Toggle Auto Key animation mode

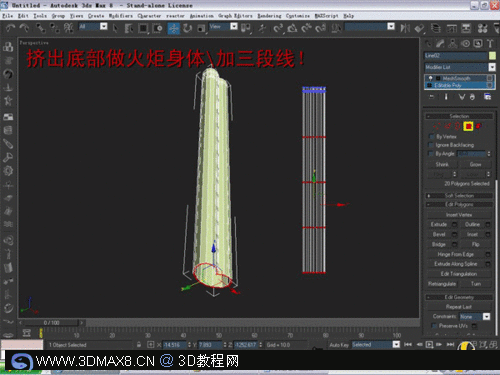339,345
